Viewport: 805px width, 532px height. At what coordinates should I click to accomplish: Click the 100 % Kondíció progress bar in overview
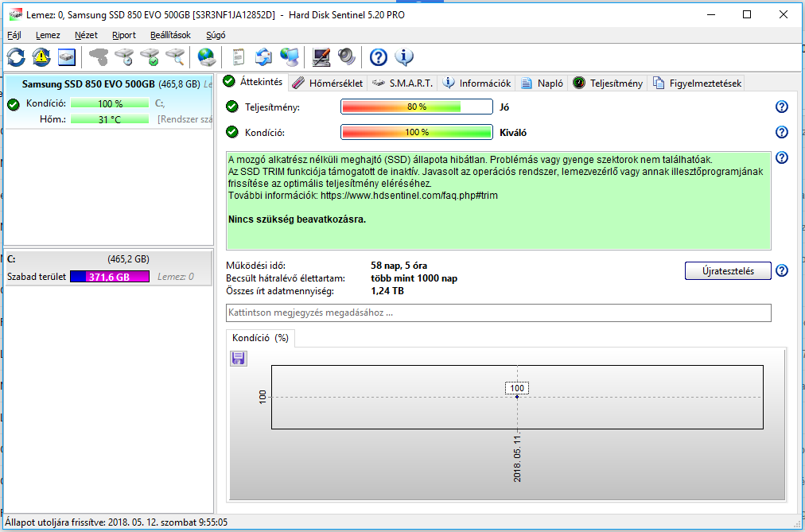417,132
